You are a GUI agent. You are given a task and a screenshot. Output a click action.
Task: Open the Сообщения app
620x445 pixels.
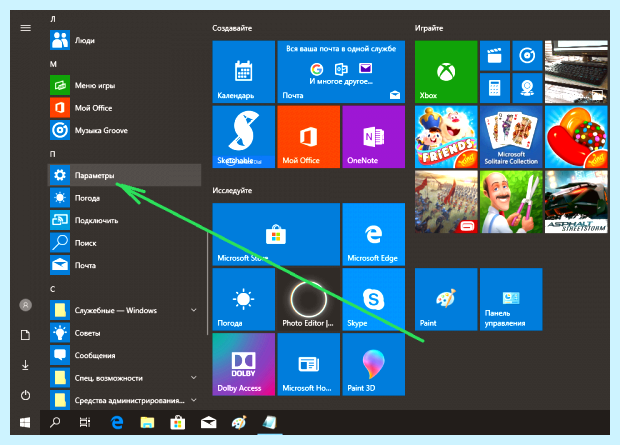[124, 355]
